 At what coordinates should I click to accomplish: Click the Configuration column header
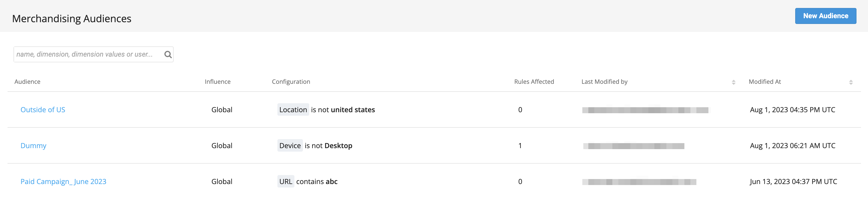tap(291, 82)
